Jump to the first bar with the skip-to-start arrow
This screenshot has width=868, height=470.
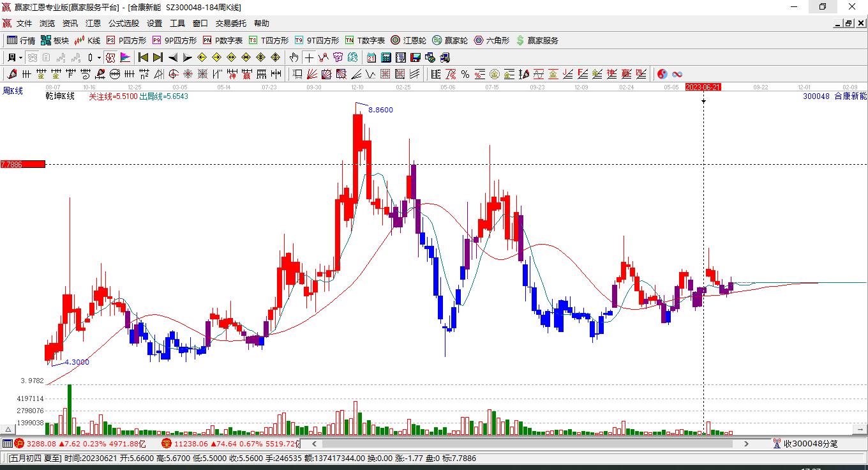coord(144,57)
